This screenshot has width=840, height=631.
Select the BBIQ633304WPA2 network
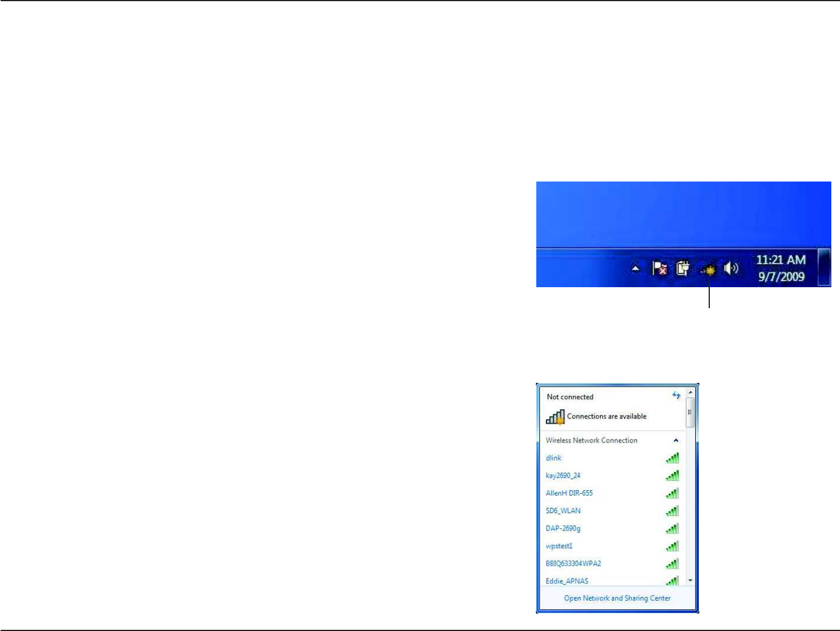click(611, 563)
